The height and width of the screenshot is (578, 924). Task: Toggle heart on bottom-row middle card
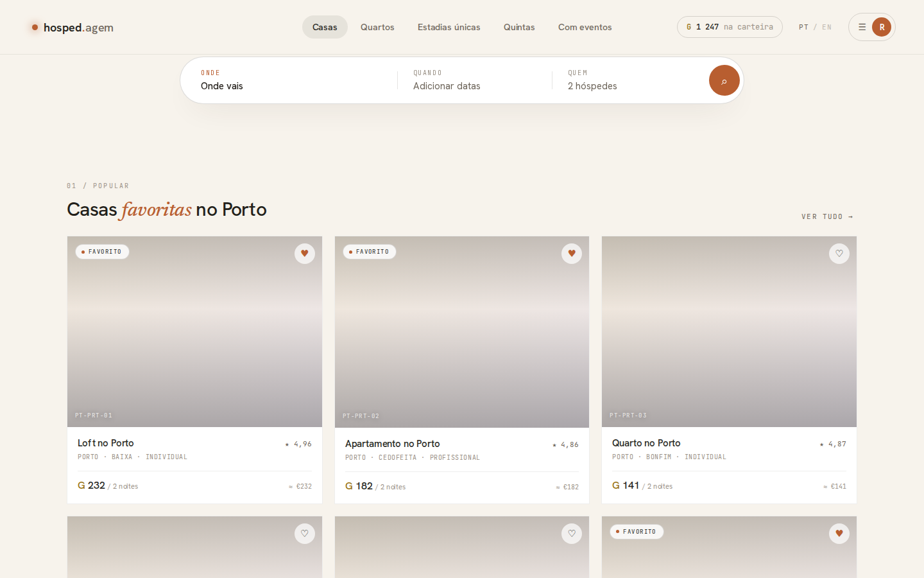point(572,534)
